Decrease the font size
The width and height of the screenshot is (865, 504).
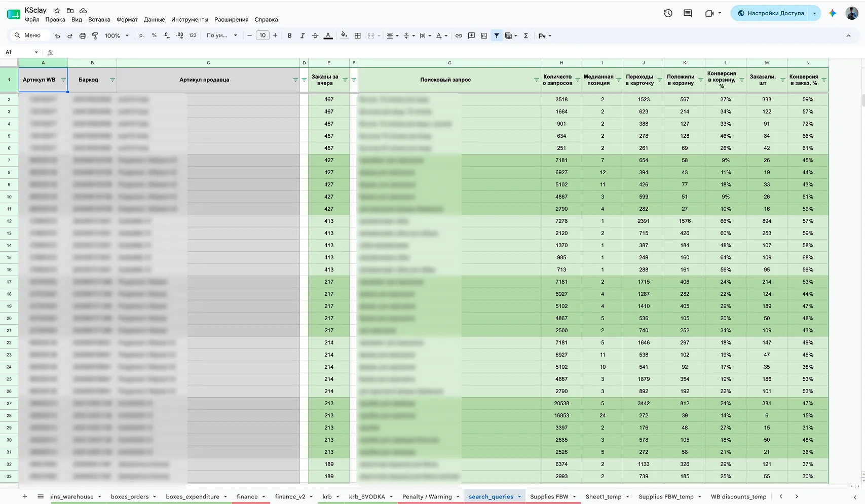pos(249,35)
